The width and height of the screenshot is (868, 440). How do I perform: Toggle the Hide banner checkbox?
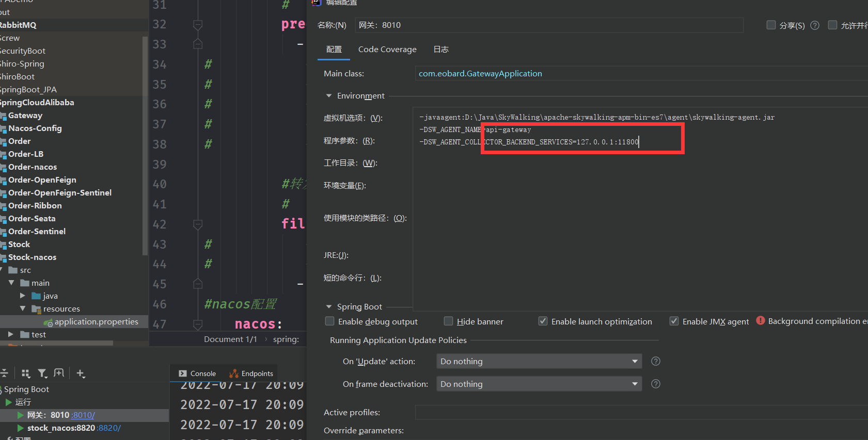click(448, 321)
